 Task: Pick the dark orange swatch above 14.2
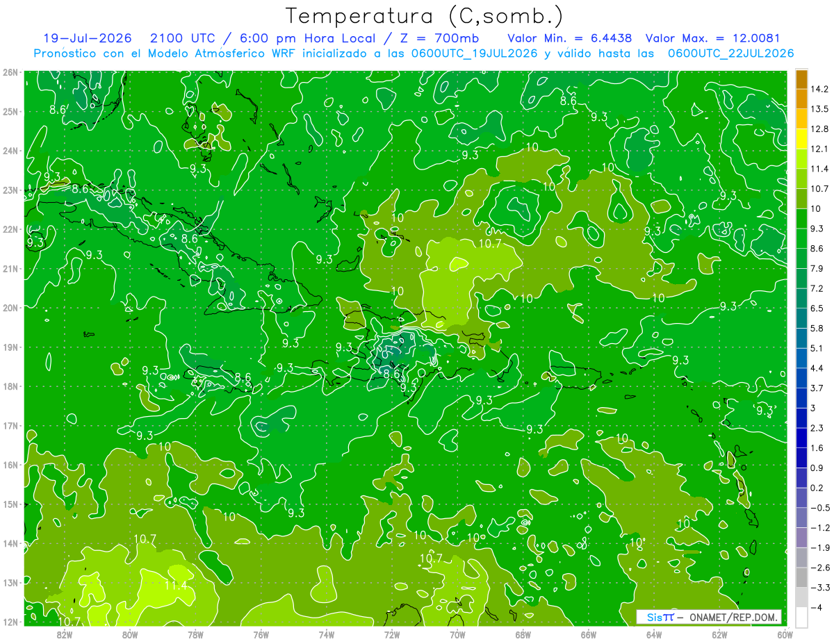click(x=801, y=79)
